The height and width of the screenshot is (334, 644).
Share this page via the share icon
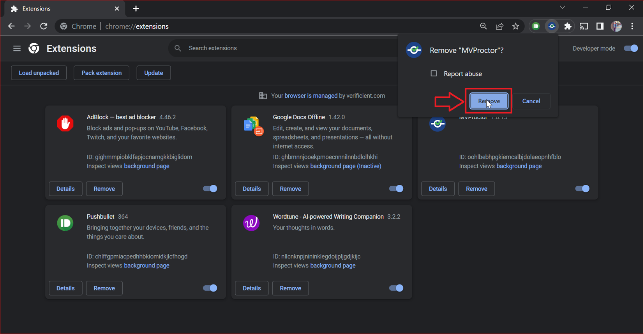(499, 26)
